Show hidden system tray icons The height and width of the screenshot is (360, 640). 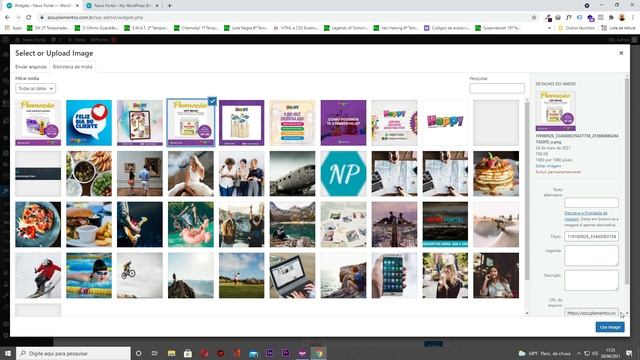point(578,353)
